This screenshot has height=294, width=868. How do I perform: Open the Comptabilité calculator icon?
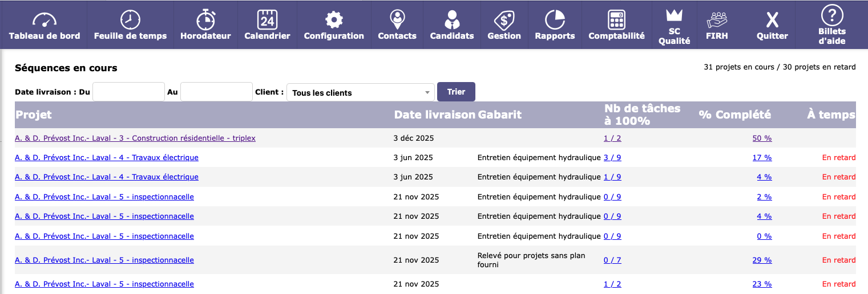[x=616, y=20]
